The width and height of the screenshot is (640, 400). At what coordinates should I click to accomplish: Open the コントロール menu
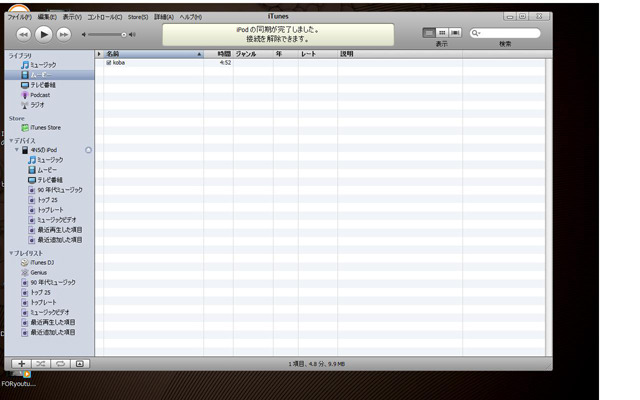pos(104,17)
